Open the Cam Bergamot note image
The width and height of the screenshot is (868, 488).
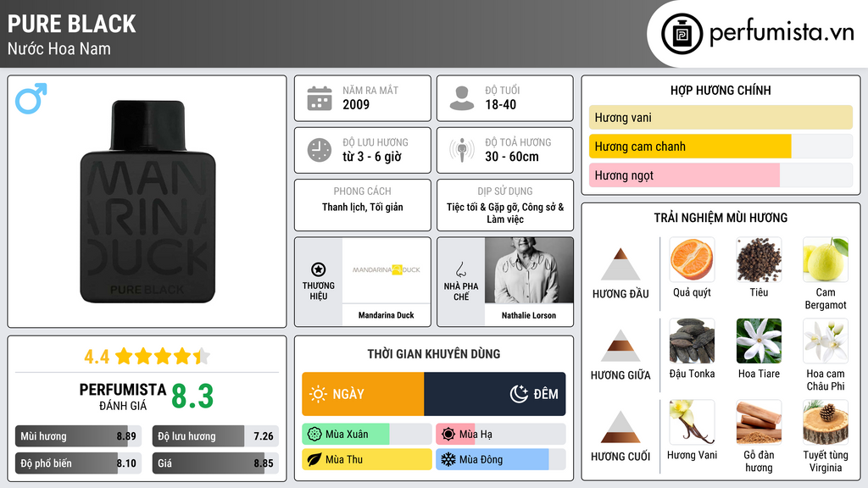coord(826,259)
